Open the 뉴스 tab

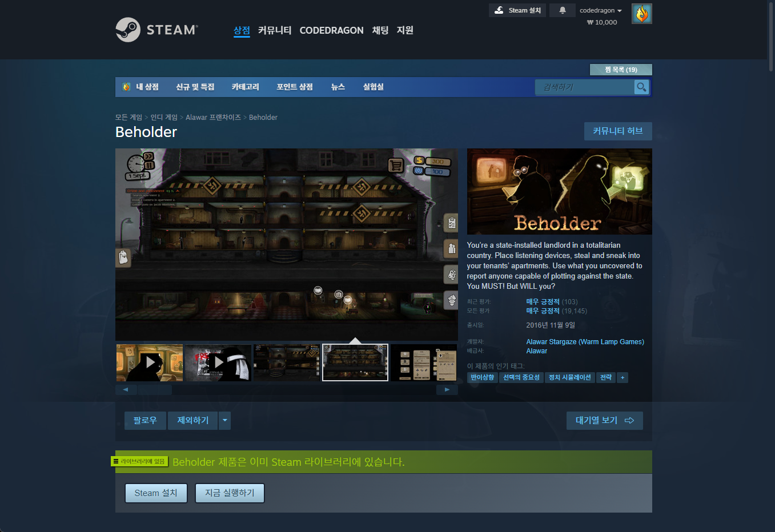[x=338, y=87]
